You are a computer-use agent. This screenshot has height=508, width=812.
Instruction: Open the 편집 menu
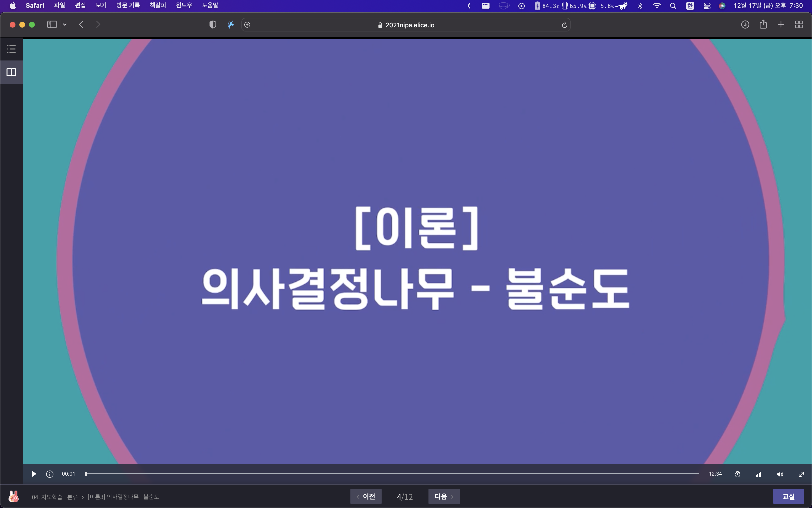click(x=80, y=6)
